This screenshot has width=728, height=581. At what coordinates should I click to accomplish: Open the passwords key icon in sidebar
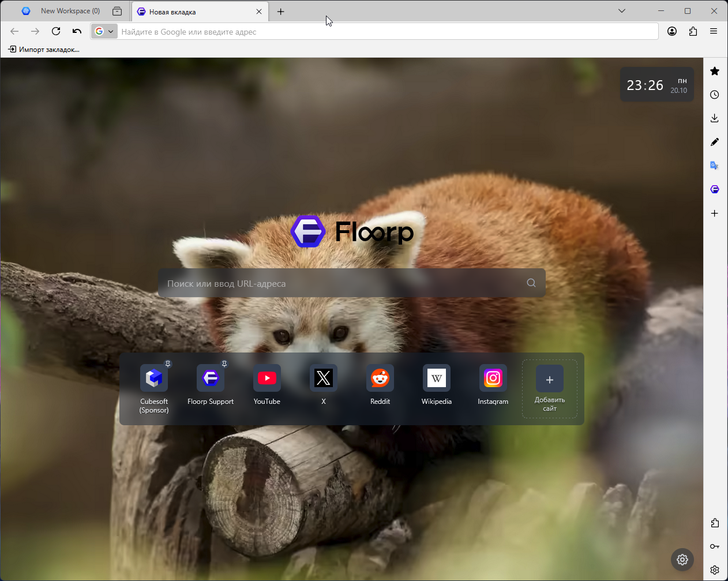pyautogui.click(x=715, y=546)
